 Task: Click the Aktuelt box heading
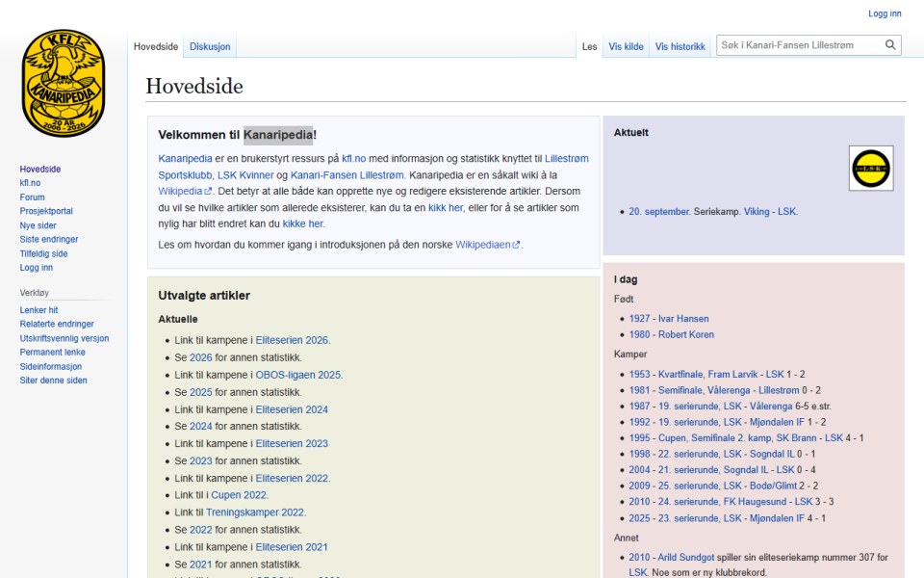(631, 132)
